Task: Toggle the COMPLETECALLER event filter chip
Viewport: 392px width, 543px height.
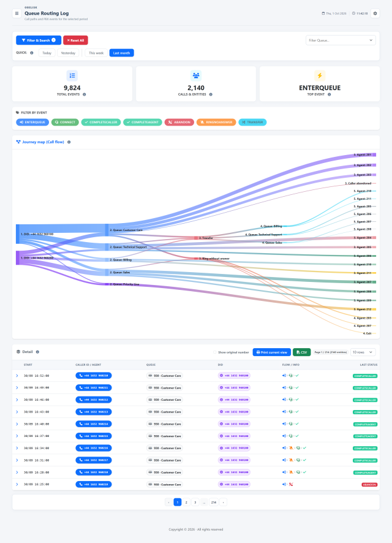Action: pyautogui.click(x=101, y=122)
